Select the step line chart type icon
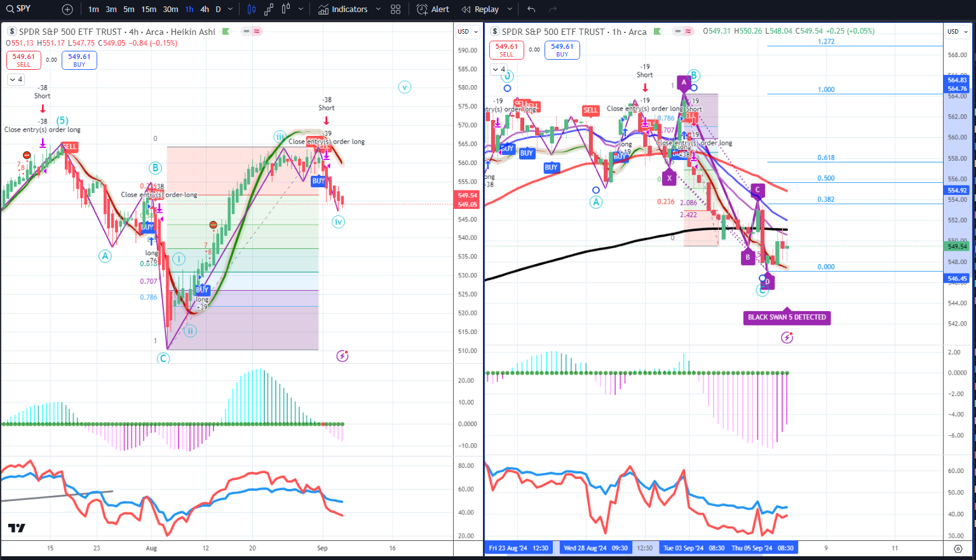976x560 pixels. (269, 10)
